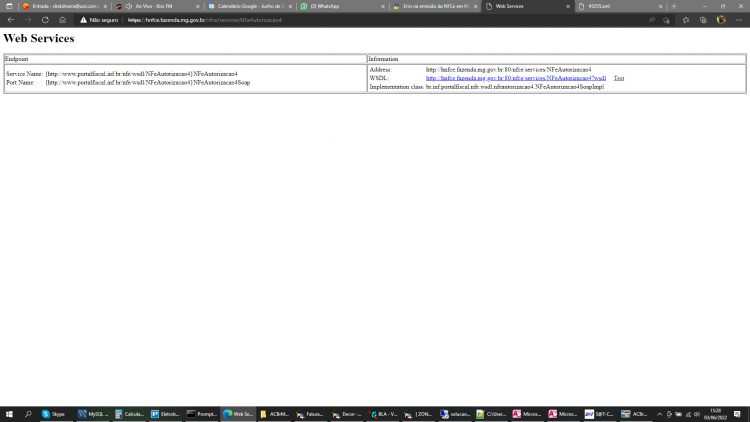Switch to the WhatsApp tab
The image size is (750, 422).
tap(342, 6)
